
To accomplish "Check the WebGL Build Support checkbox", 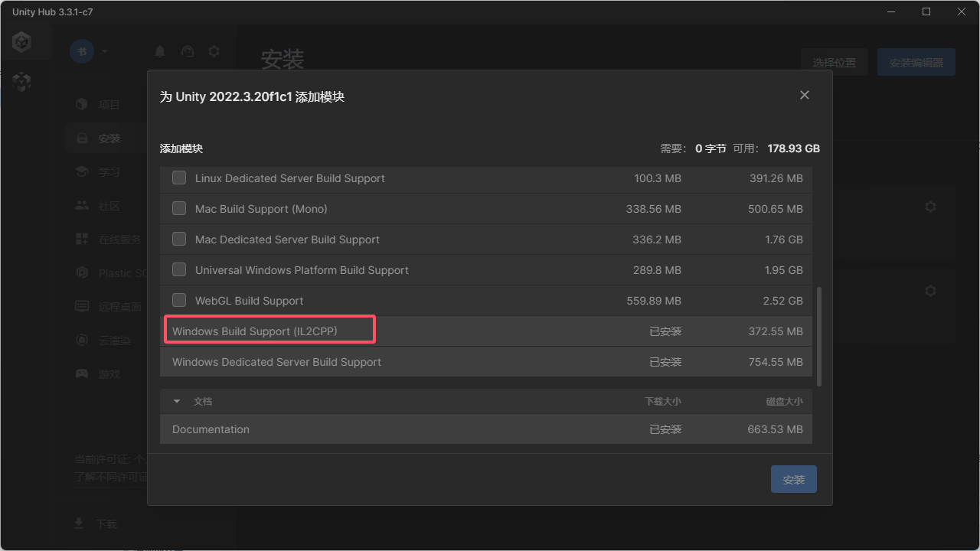I will pyautogui.click(x=179, y=301).
